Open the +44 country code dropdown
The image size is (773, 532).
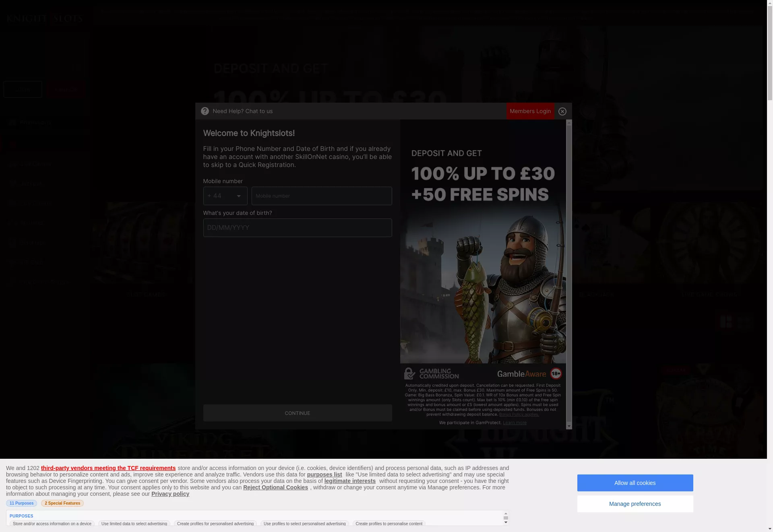225,196
